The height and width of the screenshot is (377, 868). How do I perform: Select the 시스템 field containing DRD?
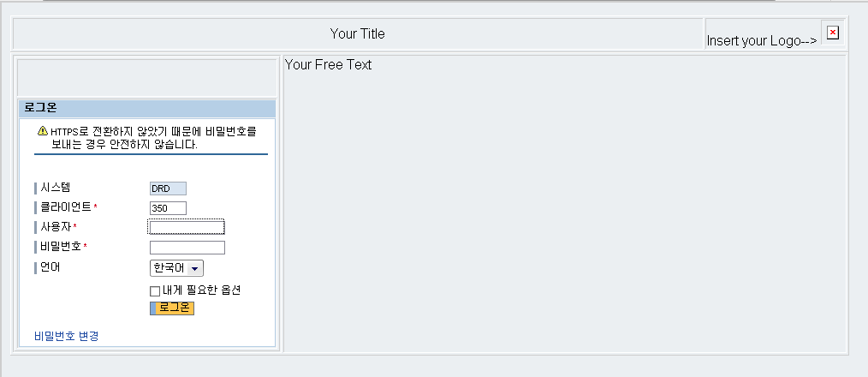pos(169,188)
